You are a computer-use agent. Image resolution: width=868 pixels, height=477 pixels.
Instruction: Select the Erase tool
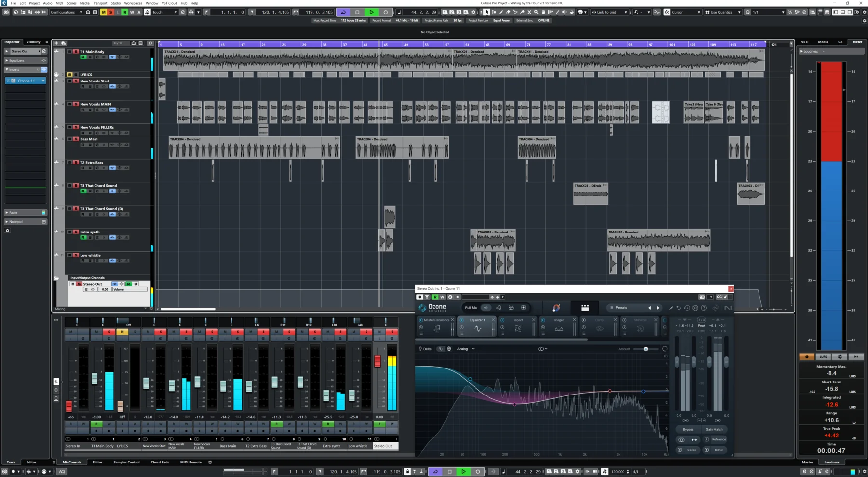(508, 12)
